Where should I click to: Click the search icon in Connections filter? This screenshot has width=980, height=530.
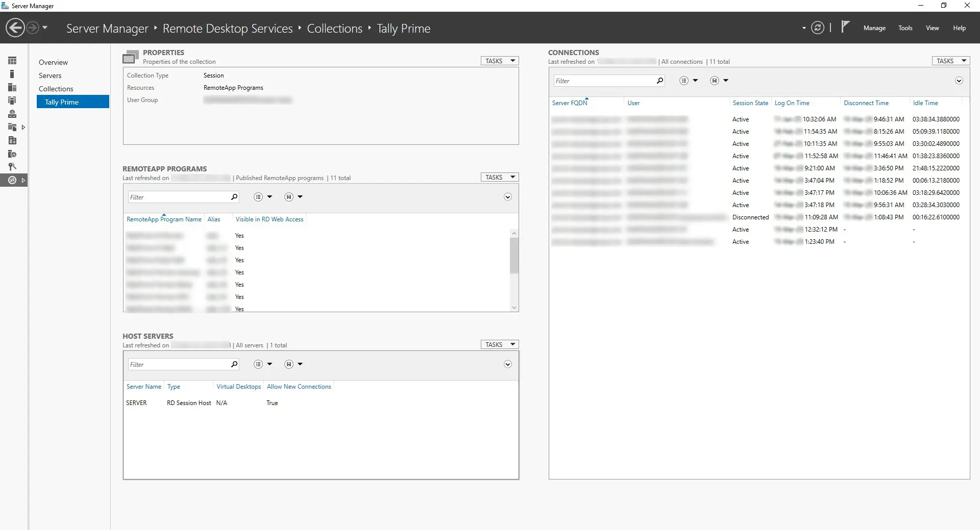[x=660, y=81]
